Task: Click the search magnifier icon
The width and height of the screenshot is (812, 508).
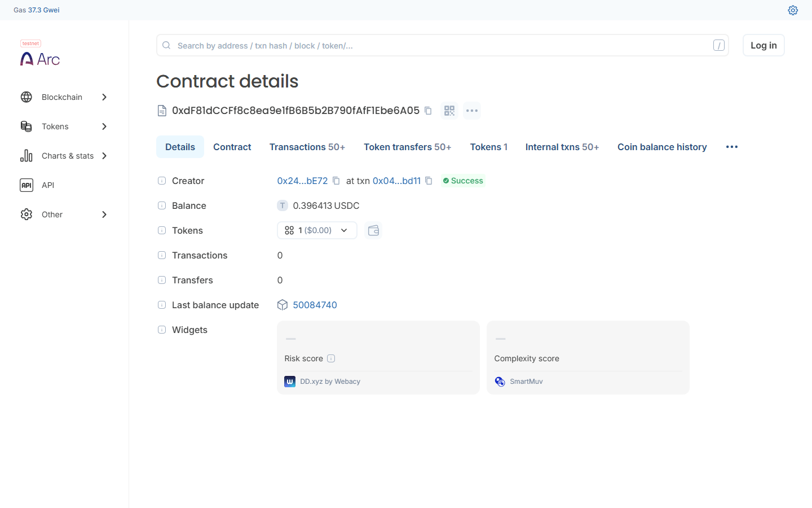Action: pyautogui.click(x=166, y=45)
